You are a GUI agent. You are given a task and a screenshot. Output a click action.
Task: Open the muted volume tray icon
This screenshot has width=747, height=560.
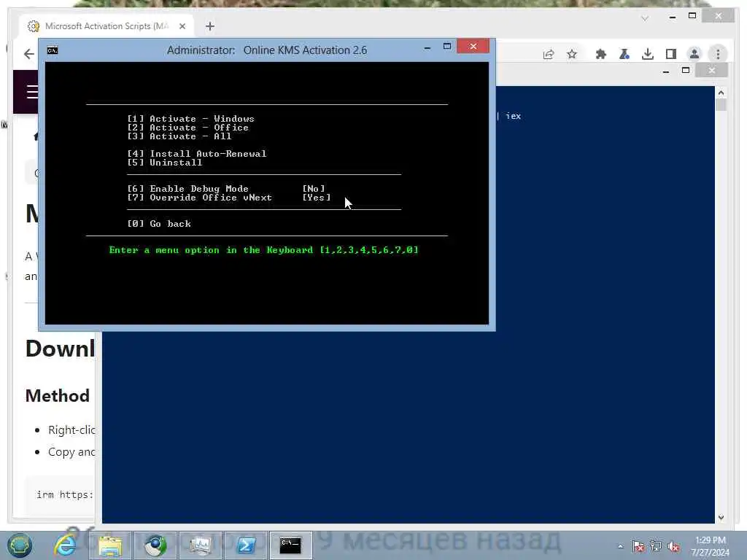[x=673, y=547]
